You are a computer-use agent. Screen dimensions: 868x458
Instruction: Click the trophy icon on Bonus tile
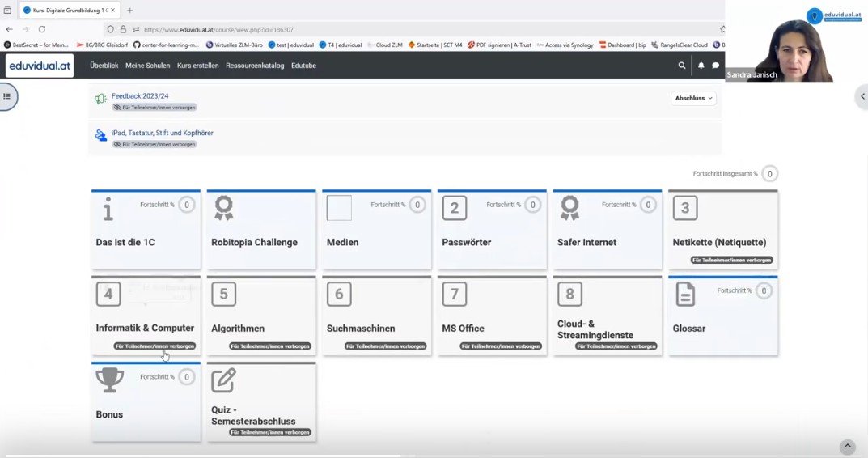tap(109, 380)
